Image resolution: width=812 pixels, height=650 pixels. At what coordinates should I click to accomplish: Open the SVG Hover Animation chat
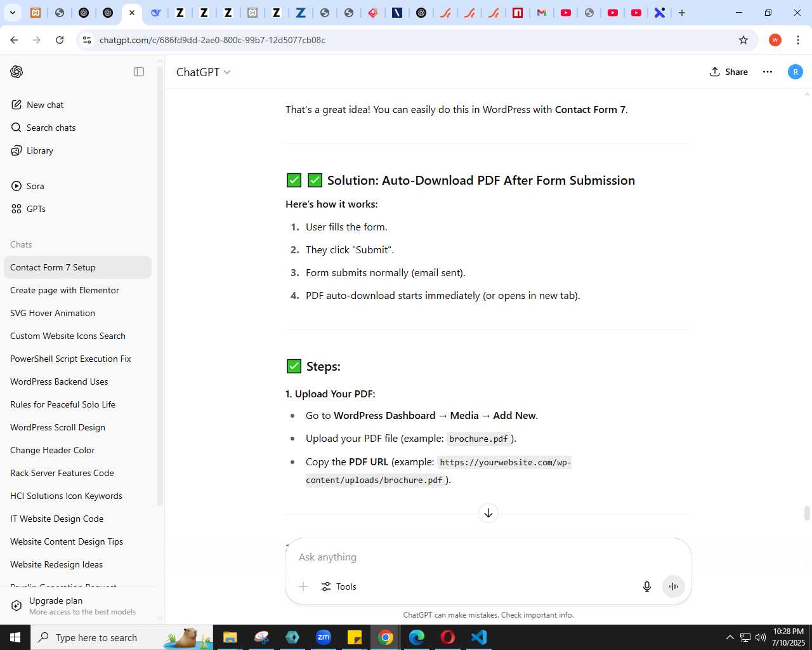pyautogui.click(x=77, y=313)
